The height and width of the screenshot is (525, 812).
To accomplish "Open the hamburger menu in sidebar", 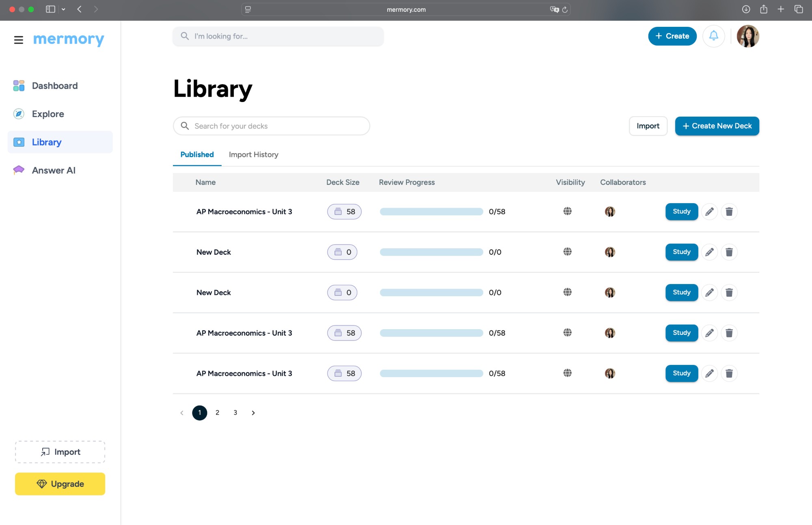I will click(18, 40).
